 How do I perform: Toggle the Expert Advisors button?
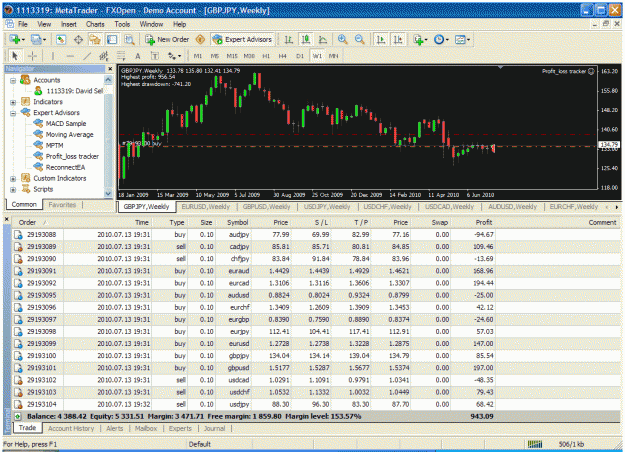point(242,39)
